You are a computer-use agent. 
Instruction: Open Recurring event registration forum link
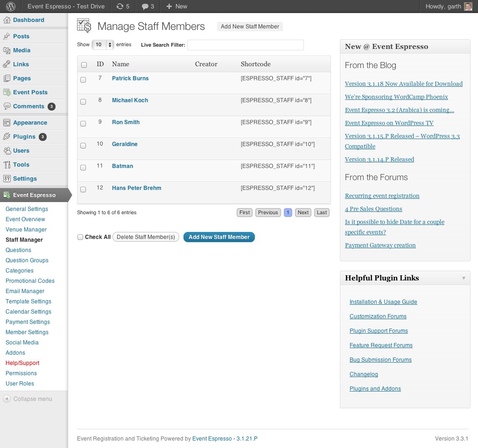[382, 196]
